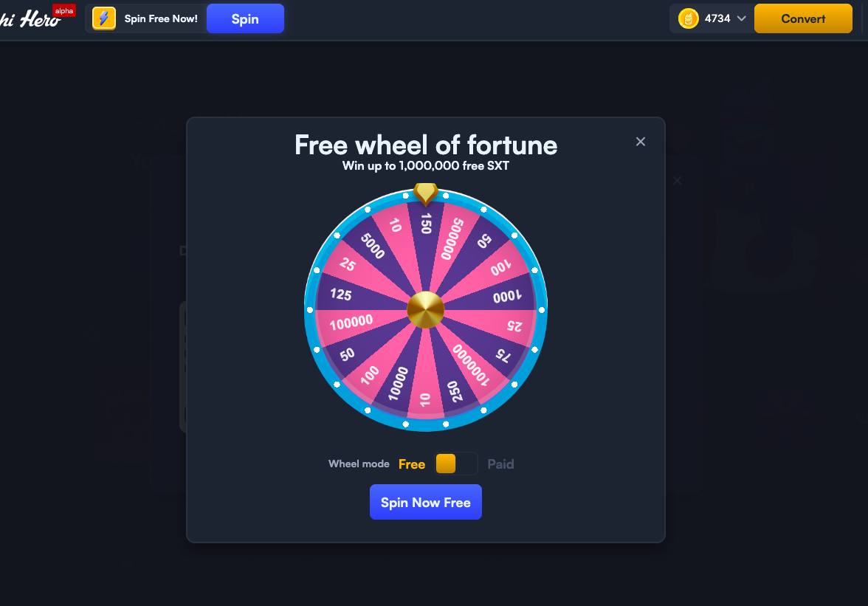Screen dimensions: 868x606
Task: Click the red alpha badge on logo
Action: [x=64, y=10]
